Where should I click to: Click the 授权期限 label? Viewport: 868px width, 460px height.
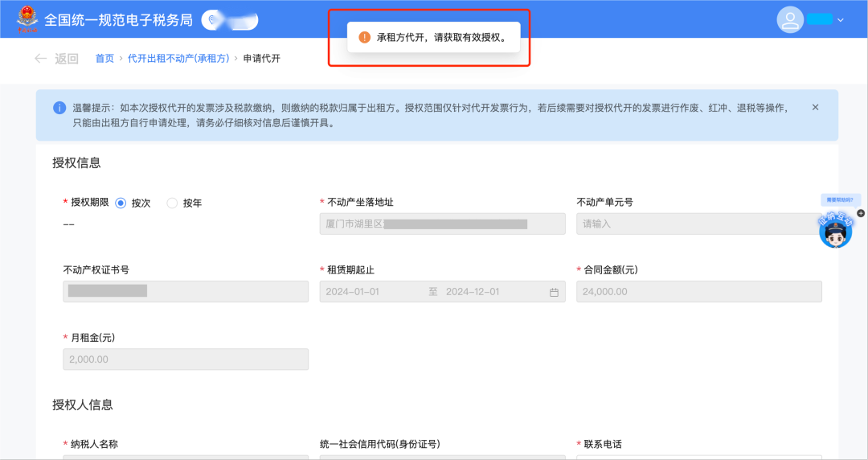click(90, 203)
